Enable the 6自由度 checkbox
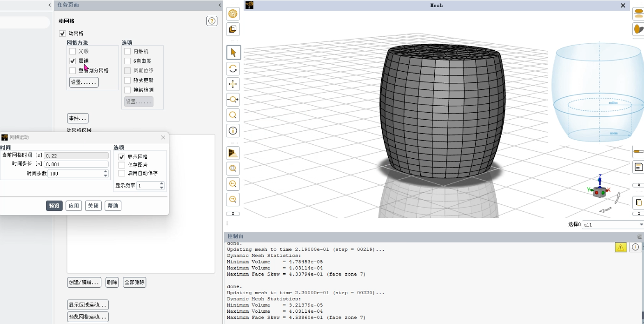Screen dimensions: 644x324 pos(127,61)
